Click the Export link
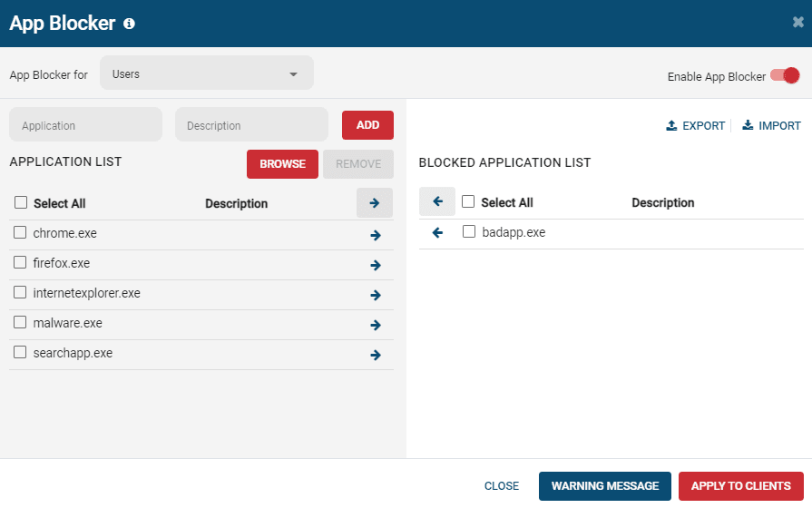 (696, 126)
